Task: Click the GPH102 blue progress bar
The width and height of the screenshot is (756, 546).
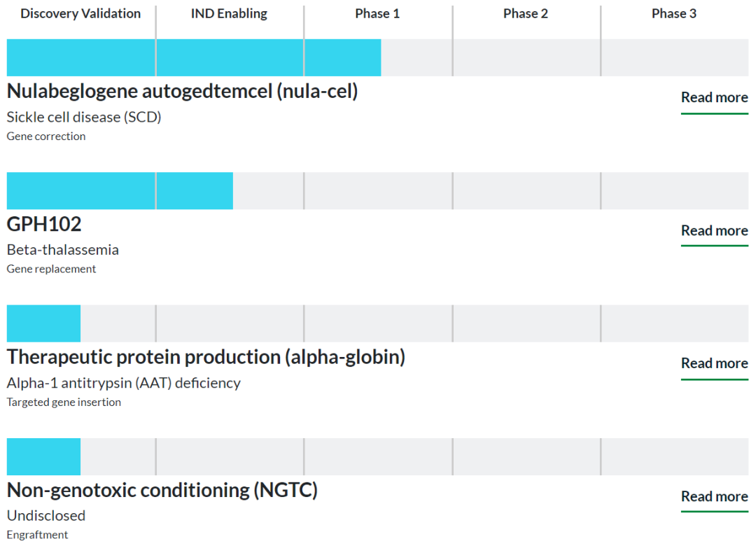Action: pos(120,190)
